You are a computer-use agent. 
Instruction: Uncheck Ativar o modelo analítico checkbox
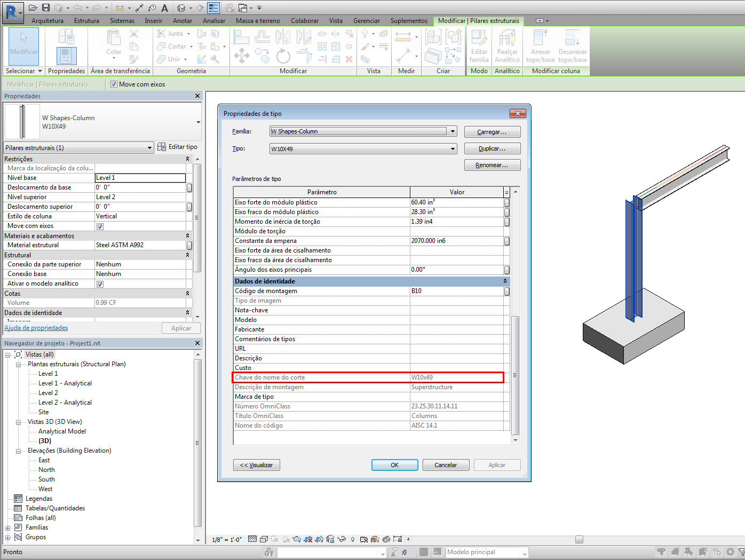click(x=100, y=284)
